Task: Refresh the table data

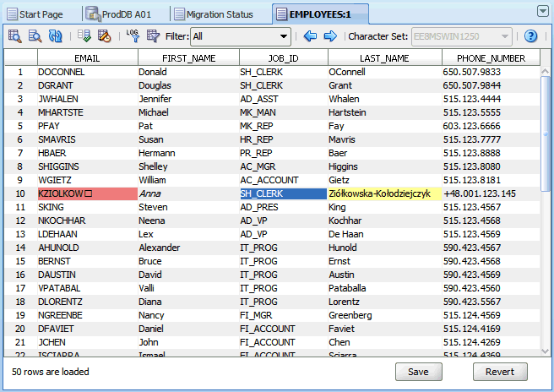Action: pos(56,36)
